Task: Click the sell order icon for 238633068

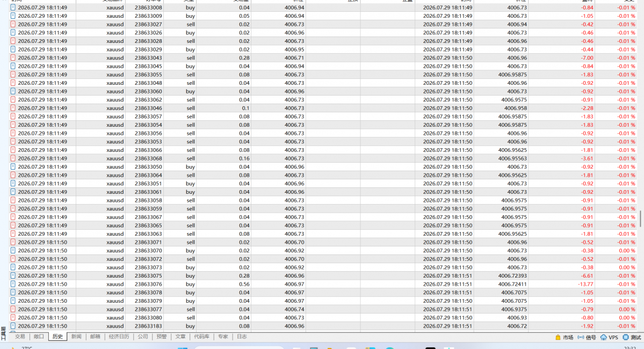Action: pos(13,158)
